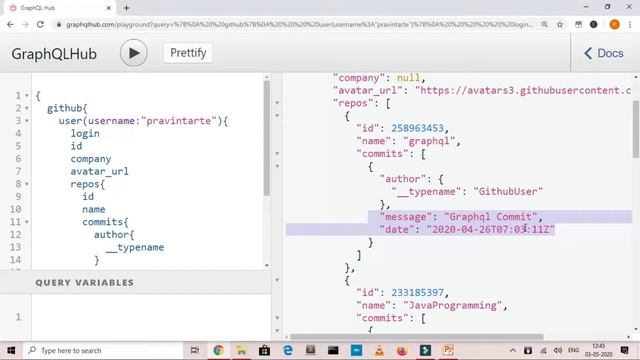This screenshot has height=360, width=640.
Task: Click the "pravintarte" username argument
Action: click(179, 121)
